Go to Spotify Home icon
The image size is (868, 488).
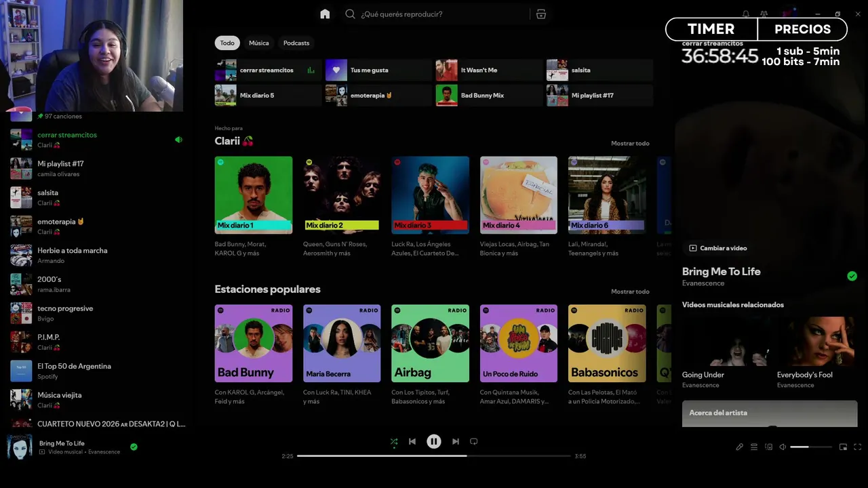pyautogui.click(x=325, y=14)
